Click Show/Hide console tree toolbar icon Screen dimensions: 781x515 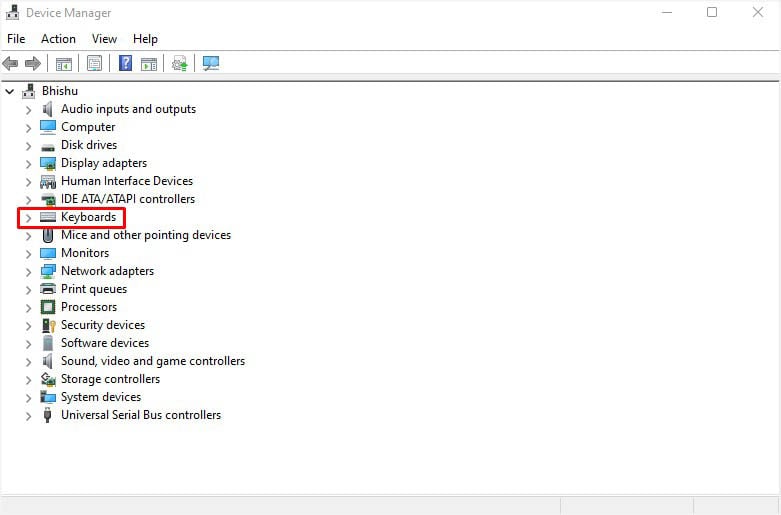click(63, 63)
